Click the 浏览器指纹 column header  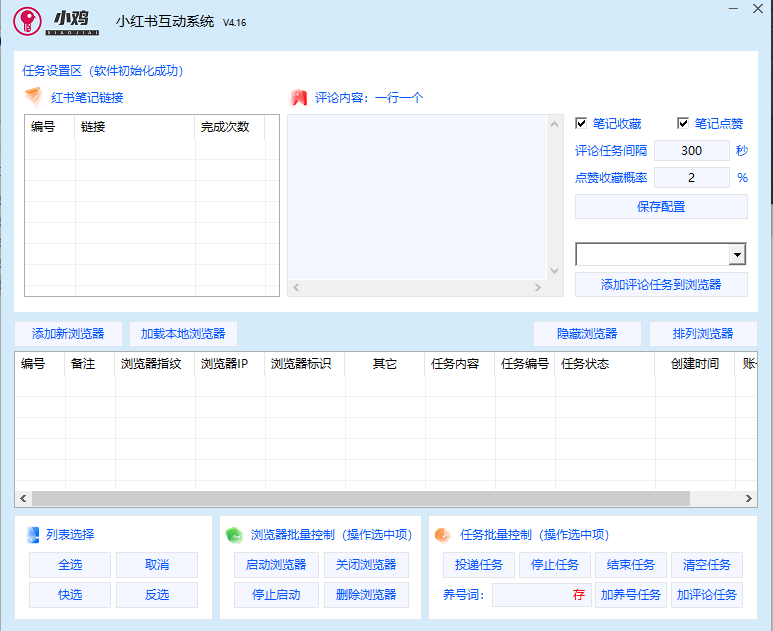tap(155, 364)
